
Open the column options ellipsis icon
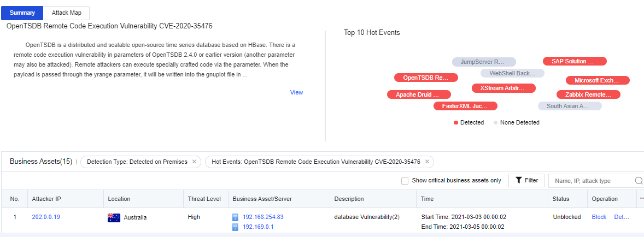[x=641, y=198]
